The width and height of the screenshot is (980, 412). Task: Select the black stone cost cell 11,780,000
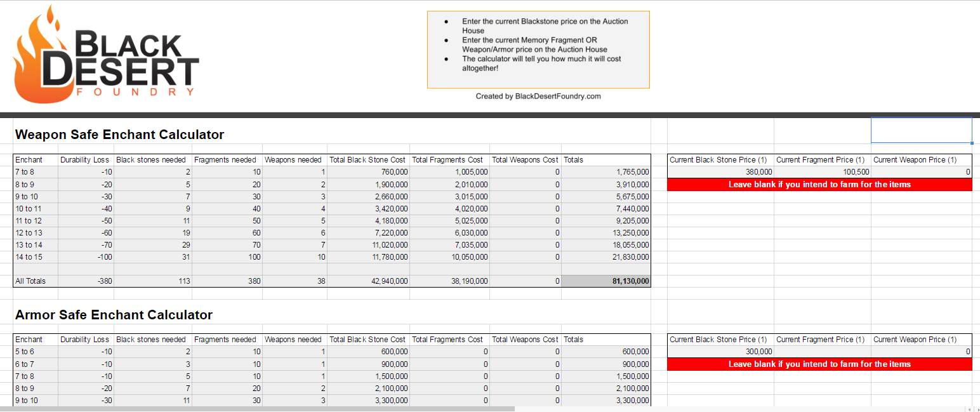pos(369,257)
